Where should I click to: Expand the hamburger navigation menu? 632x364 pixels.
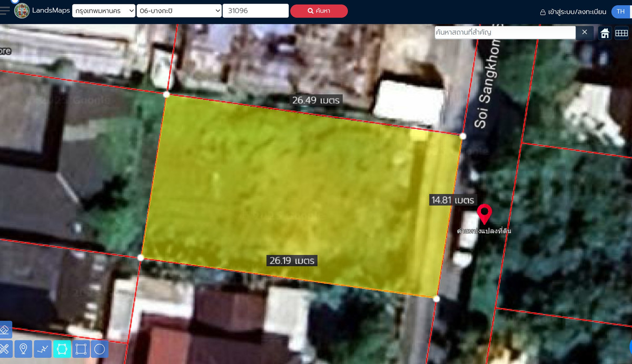click(x=5, y=9)
